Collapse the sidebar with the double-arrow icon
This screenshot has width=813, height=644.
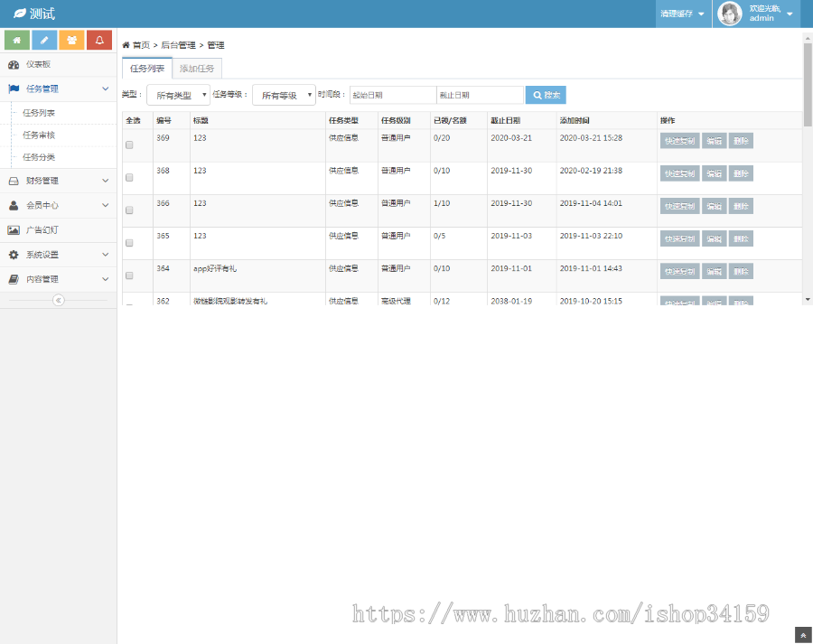click(x=59, y=300)
